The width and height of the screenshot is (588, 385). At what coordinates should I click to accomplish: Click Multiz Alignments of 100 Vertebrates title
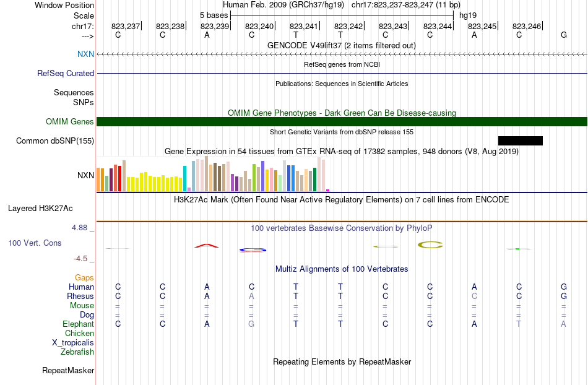[x=342, y=269]
